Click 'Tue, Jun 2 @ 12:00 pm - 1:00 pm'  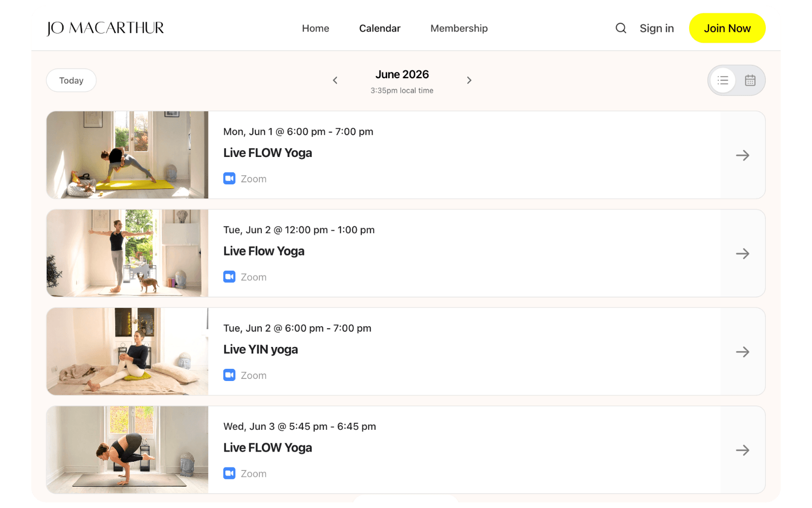[x=299, y=230]
